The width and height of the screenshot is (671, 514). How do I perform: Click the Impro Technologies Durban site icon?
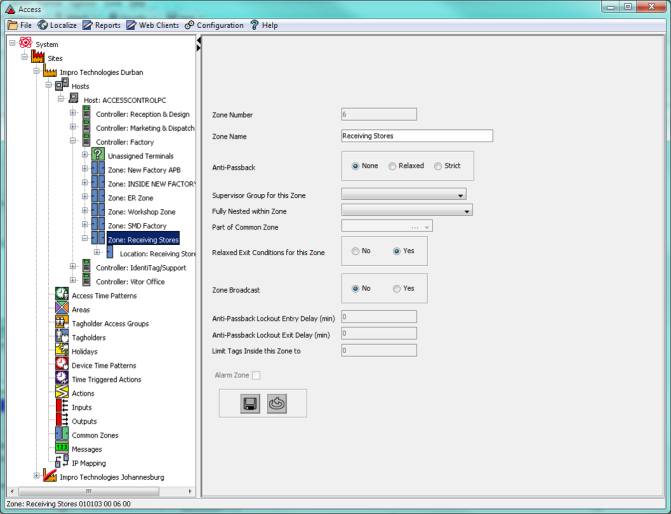click(x=50, y=71)
